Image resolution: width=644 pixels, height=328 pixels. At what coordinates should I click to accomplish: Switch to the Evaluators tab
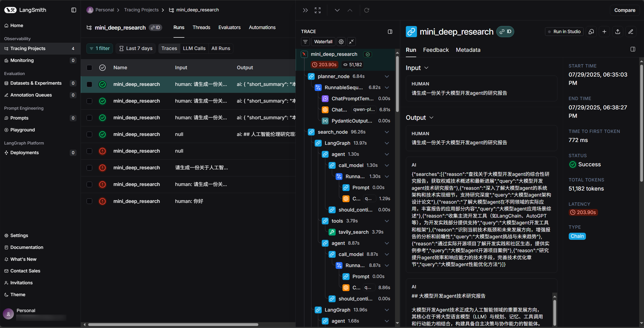(229, 28)
